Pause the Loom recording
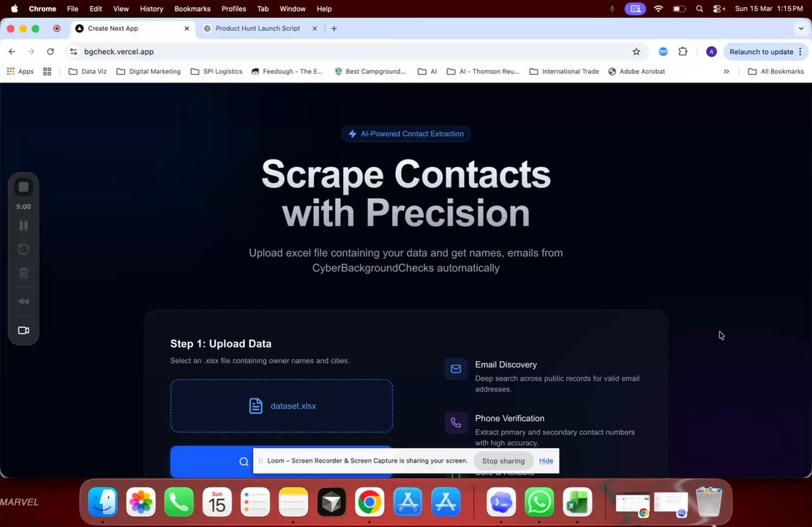812x527 pixels. coord(23,225)
